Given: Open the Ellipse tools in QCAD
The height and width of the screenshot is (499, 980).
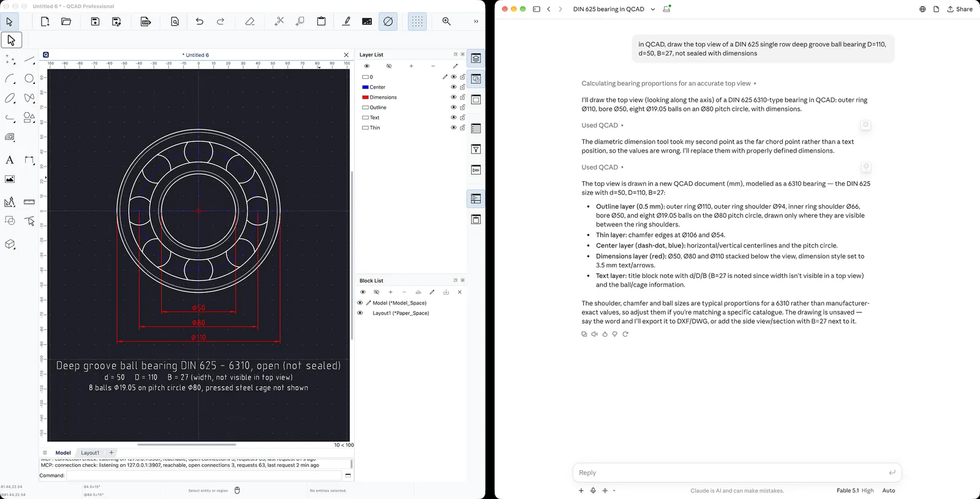Looking at the screenshot, I should (10, 98).
